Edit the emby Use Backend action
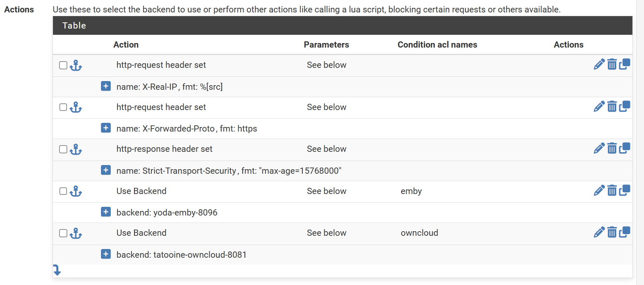644x285 pixels. point(599,190)
